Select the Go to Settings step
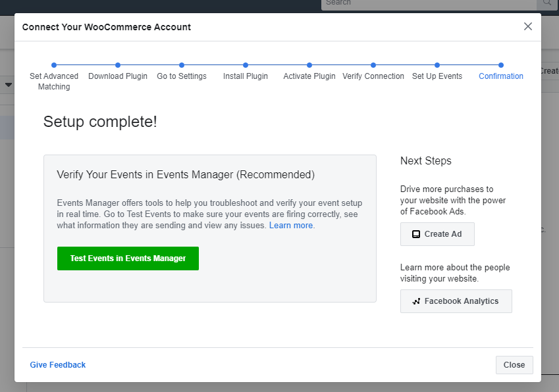 182,76
